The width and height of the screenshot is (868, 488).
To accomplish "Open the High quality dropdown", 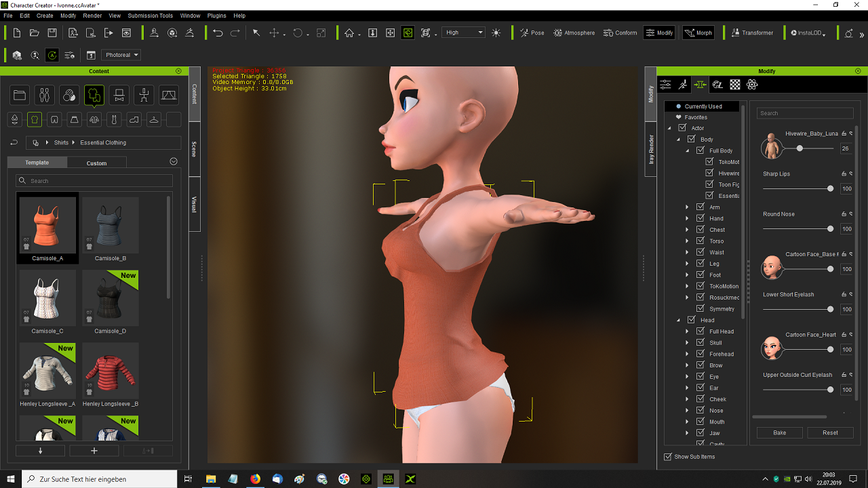I will (x=464, y=33).
